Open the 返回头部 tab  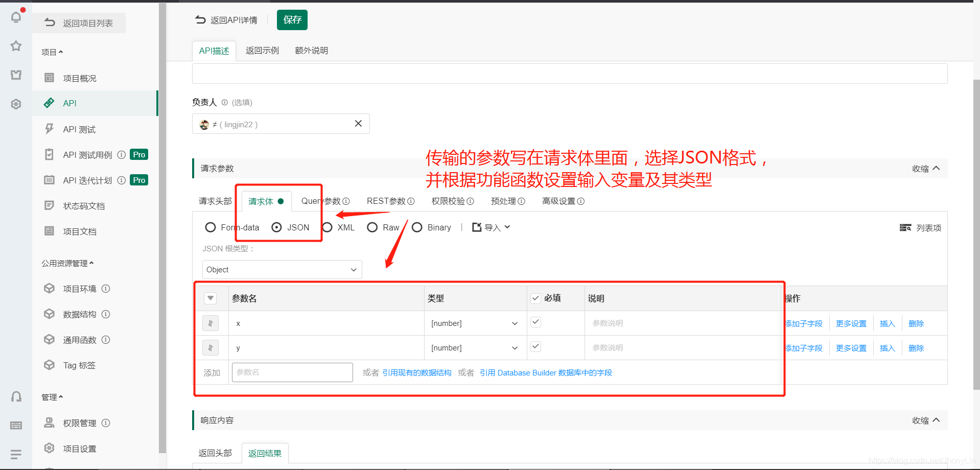[x=216, y=453]
